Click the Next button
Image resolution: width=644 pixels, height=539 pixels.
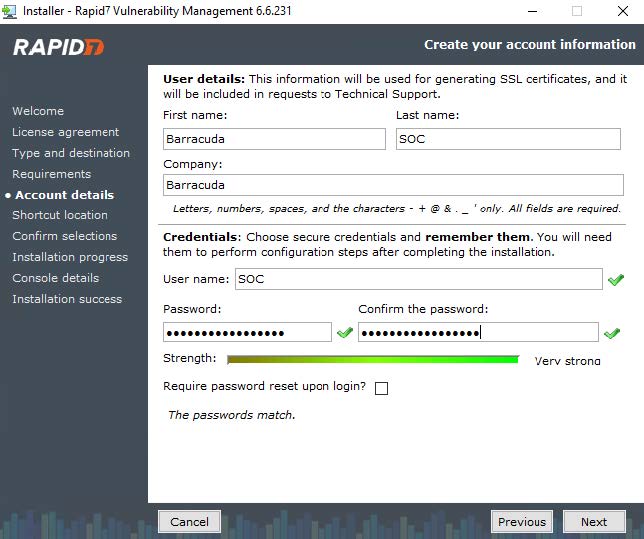(x=594, y=522)
